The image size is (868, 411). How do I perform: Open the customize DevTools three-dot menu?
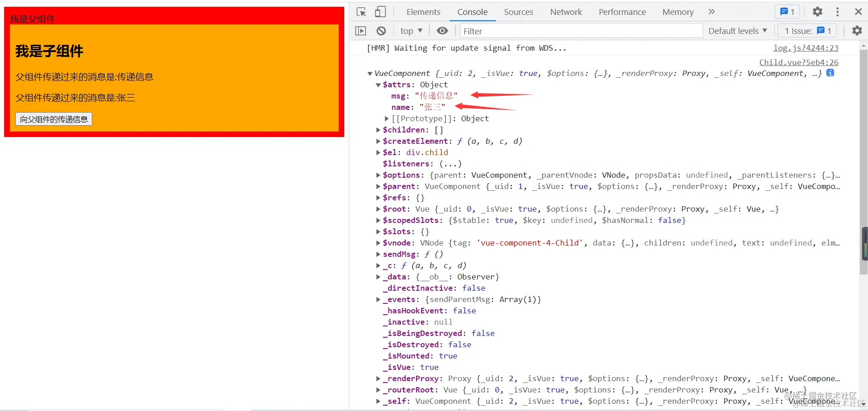(837, 12)
